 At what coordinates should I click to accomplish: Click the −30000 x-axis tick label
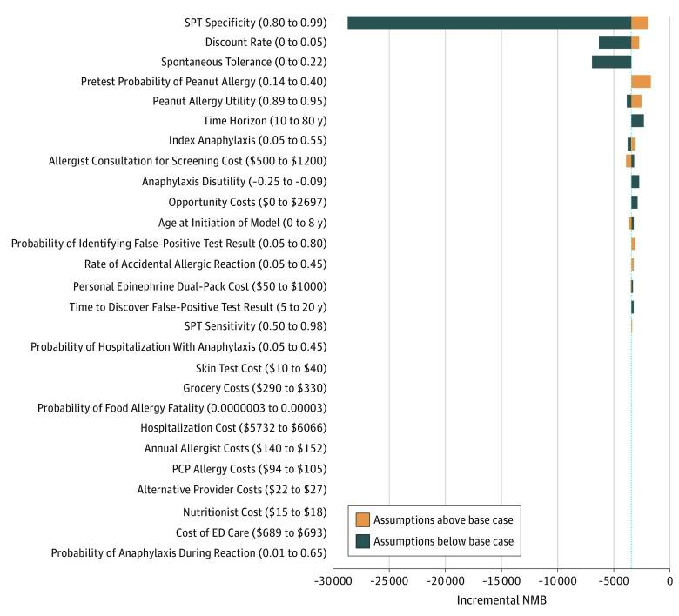(331, 580)
